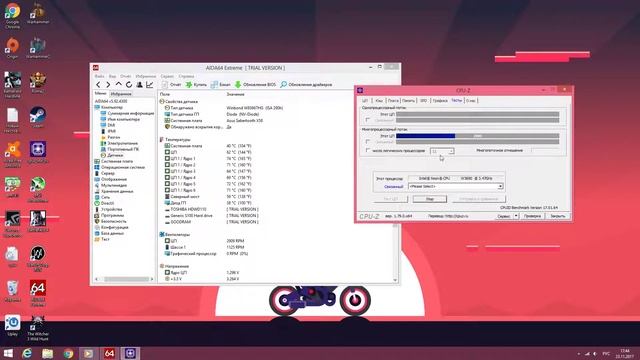Open the Справка menu in AIDA64

point(186,76)
